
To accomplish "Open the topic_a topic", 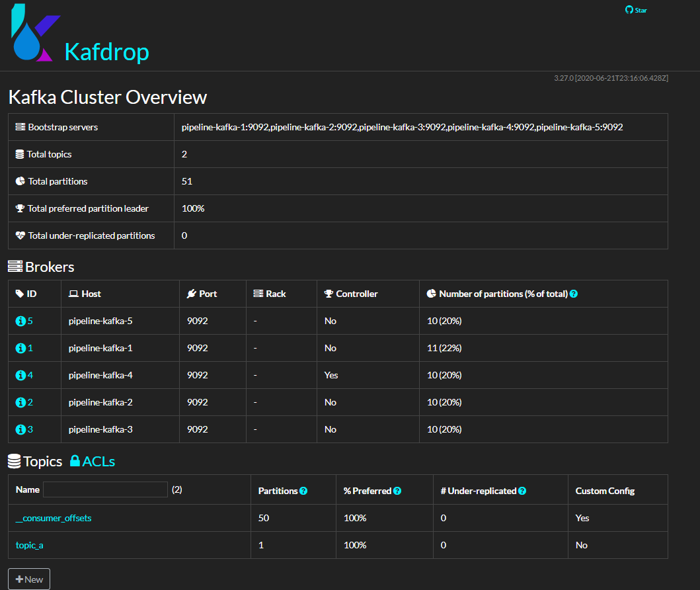I will tap(30, 545).
